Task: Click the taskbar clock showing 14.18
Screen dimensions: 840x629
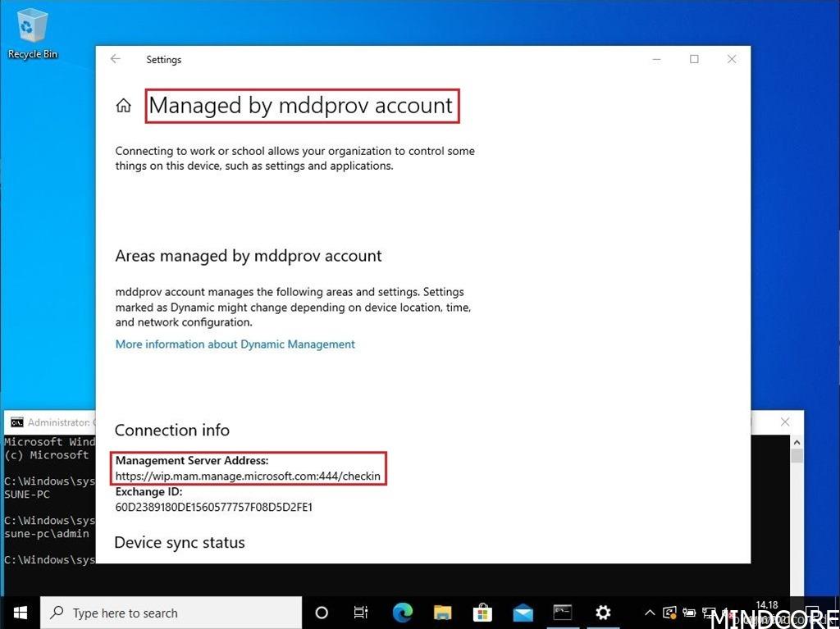Action: [x=766, y=604]
